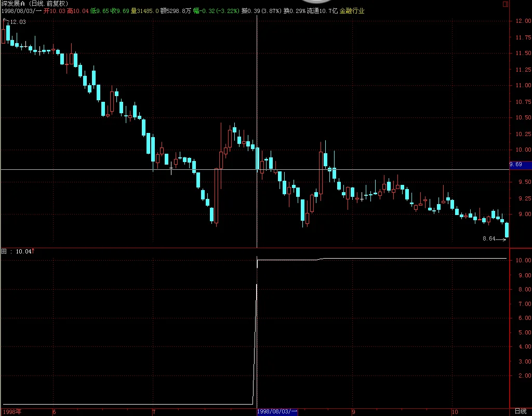Screen dimensions: 532x416
Task: Click month 7 marker on time axis
Action: point(154,412)
